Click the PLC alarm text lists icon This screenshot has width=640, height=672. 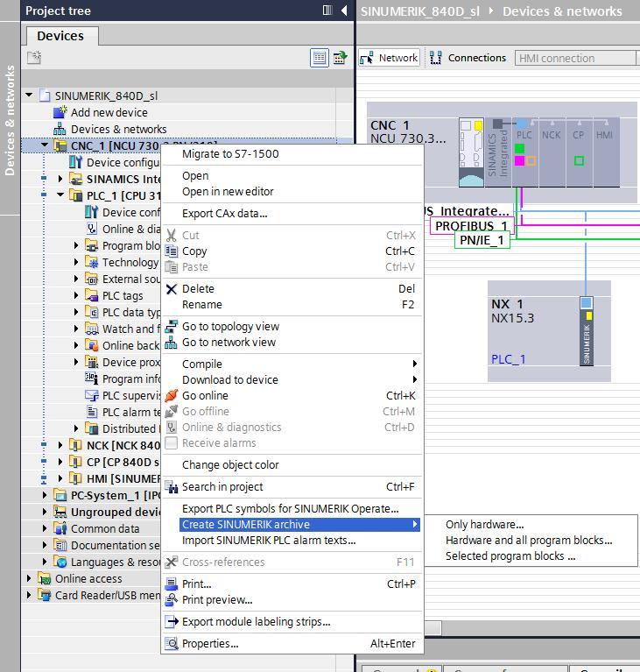pyautogui.click(x=91, y=412)
